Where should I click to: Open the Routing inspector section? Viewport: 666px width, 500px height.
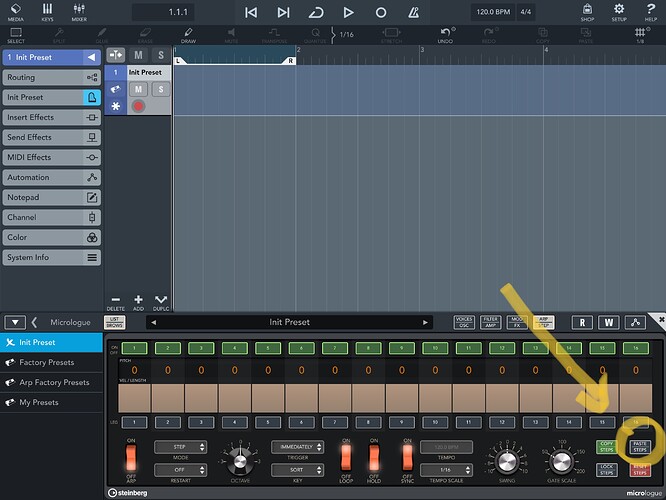coord(51,77)
